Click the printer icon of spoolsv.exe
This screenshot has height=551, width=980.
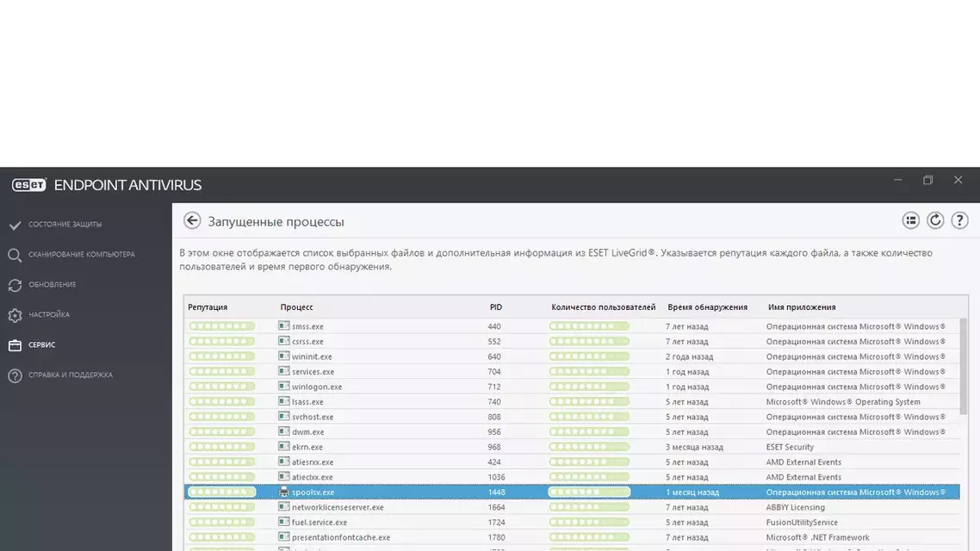[283, 492]
